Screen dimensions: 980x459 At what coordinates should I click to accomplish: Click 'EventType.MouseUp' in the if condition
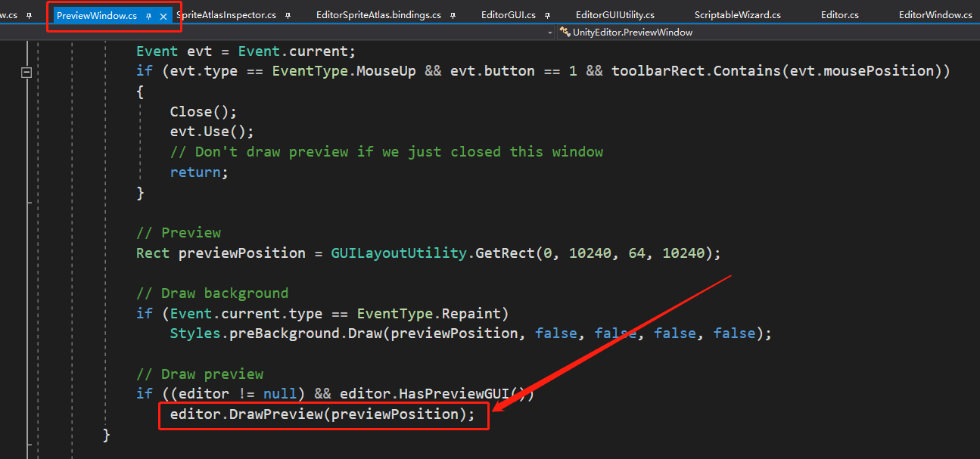(x=344, y=71)
